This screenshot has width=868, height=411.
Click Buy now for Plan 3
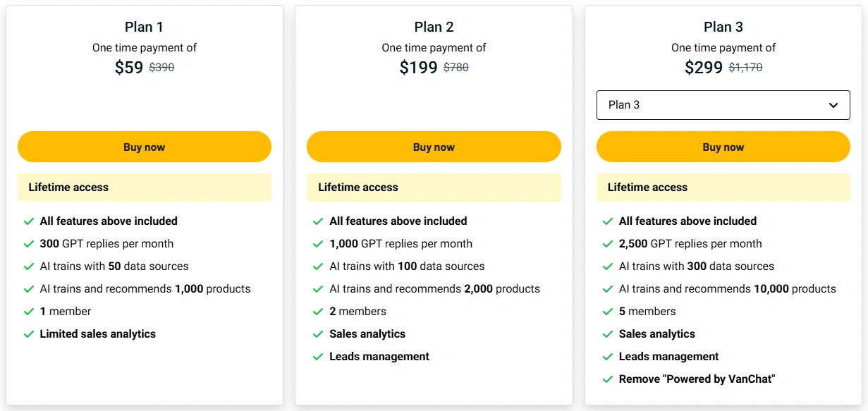tap(723, 147)
